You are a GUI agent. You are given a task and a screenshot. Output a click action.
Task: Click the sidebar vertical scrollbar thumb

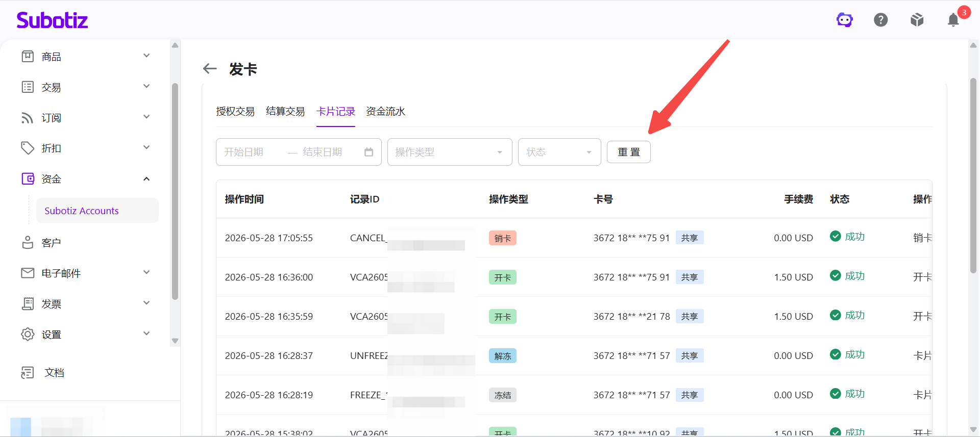175,191
